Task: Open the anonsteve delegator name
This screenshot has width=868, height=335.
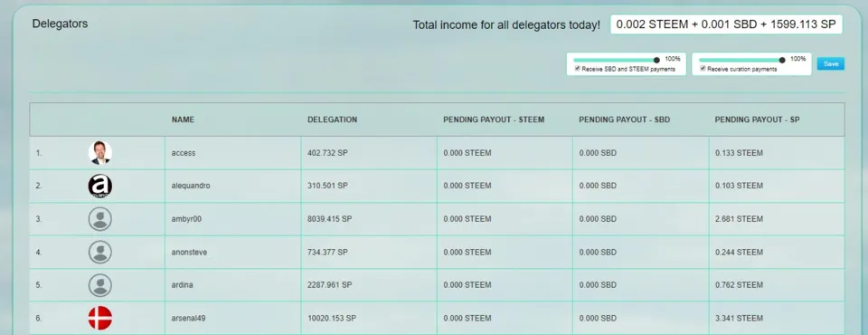Action: 189,253
